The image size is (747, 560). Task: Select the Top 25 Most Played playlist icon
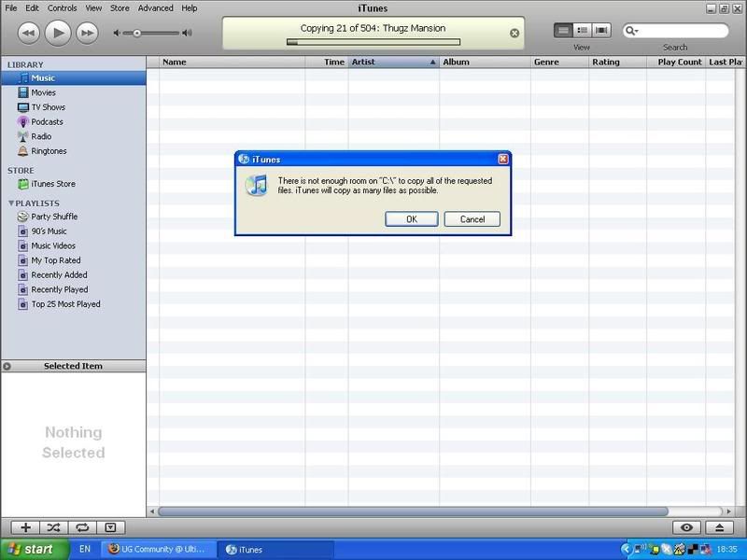pos(22,304)
